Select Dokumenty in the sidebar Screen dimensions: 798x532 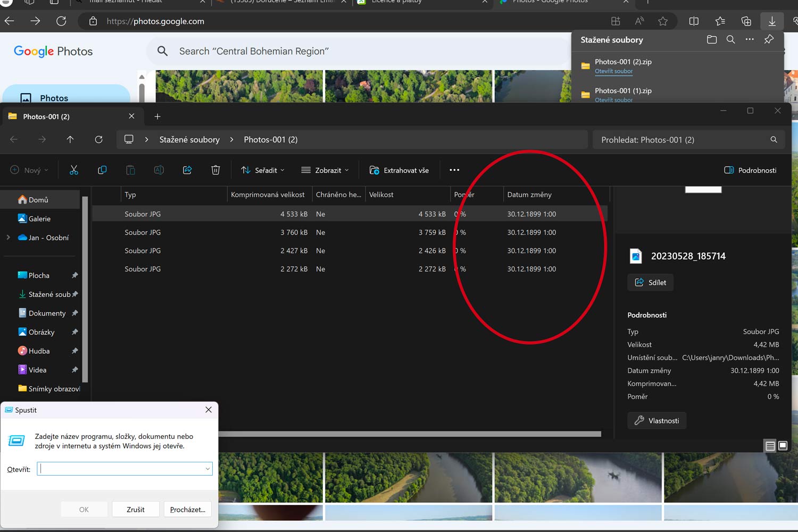click(x=47, y=313)
